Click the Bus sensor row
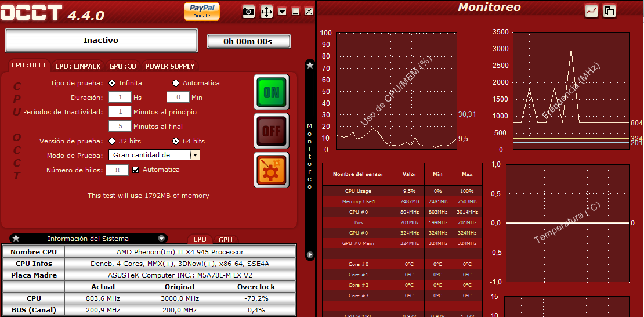This screenshot has height=317, width=644. [403, 222]
